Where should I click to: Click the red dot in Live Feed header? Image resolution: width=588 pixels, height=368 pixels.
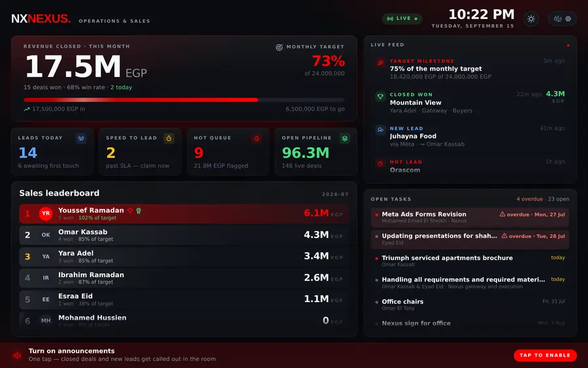(568, 45)
